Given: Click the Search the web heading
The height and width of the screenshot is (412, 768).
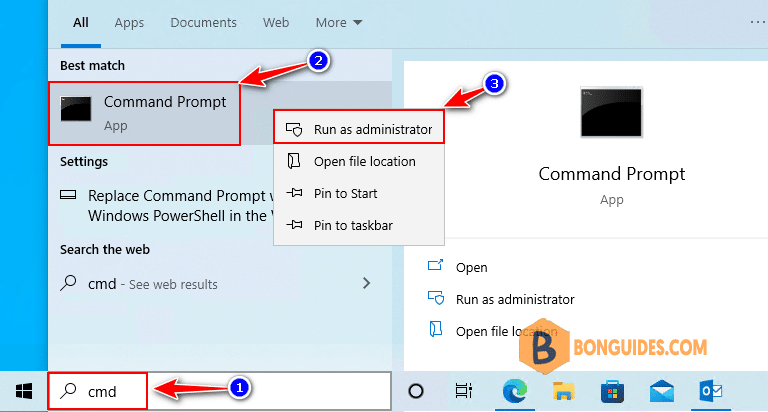Looking at the screenshot, I should 105,249.
